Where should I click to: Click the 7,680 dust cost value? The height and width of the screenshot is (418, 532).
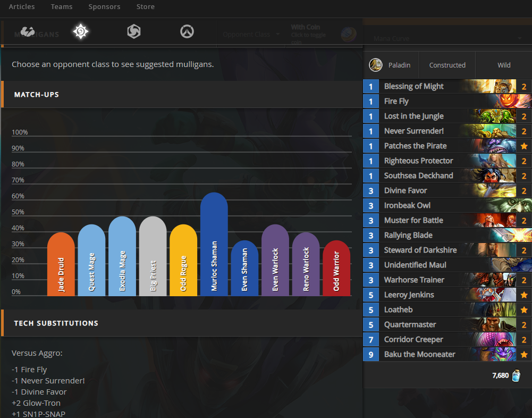tap(500, 375)
